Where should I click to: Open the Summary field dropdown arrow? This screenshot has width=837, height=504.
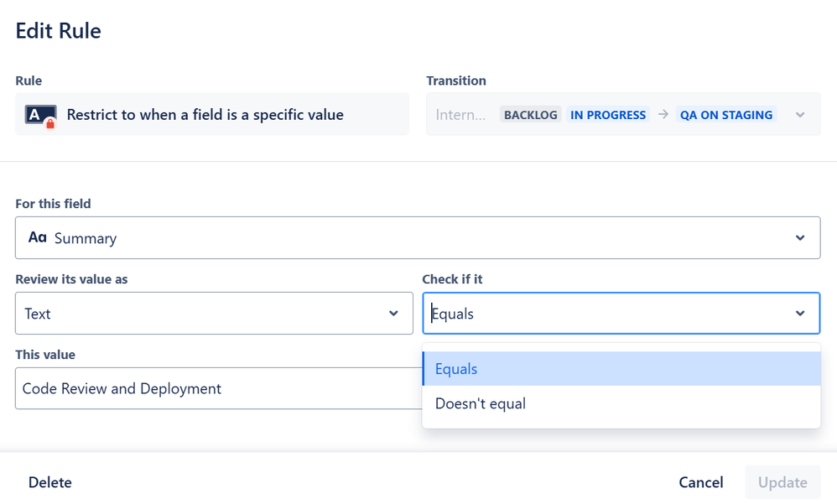(x=799, y=237)
